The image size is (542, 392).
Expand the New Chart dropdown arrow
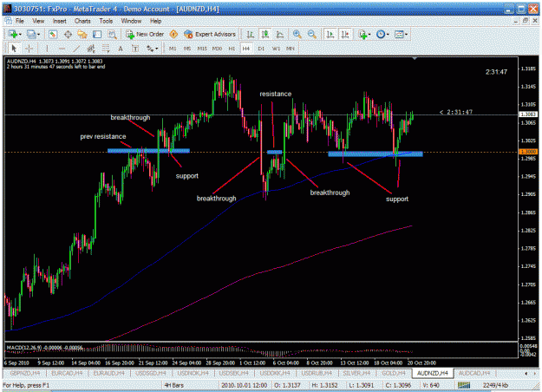click(21, 34)
